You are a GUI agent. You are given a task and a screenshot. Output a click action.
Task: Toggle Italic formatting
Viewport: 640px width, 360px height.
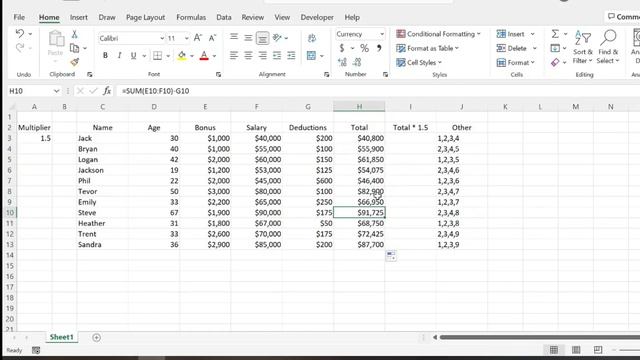tap(119, 56)
